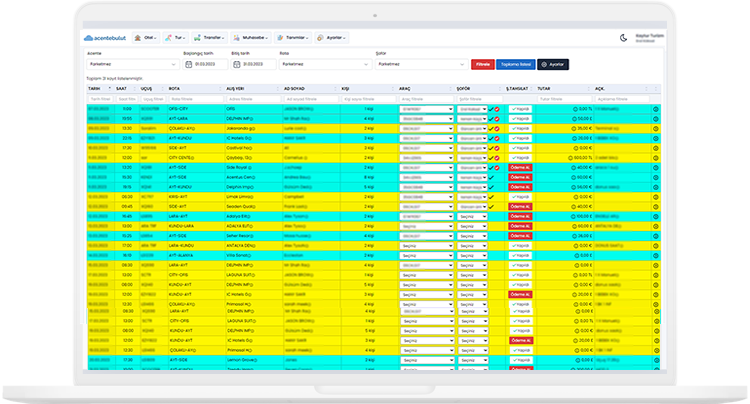
Task: Toggle Yapıldı status in OFIS-CITY row
Action: (x=520, y=109)
